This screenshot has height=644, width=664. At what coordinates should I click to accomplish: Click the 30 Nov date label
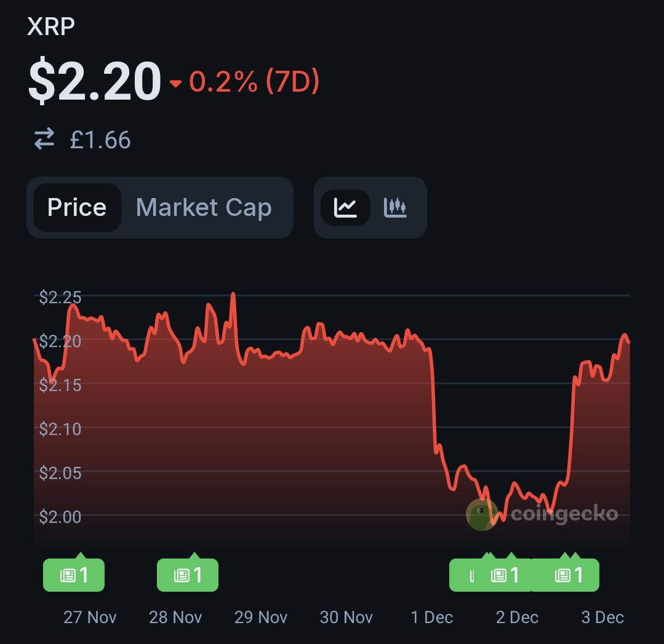346,617
